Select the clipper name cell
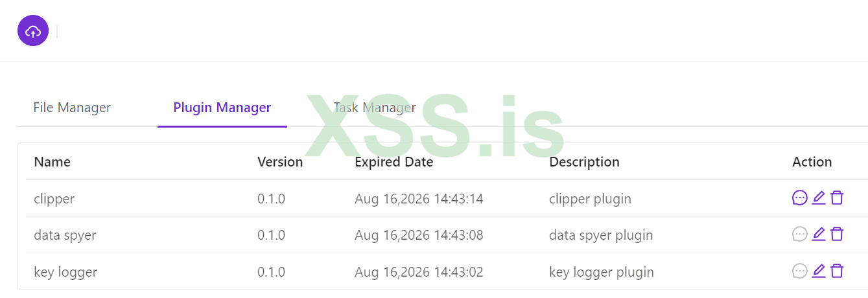The width and height of the screenshot is (868, 298). click(x=54, y=199)
